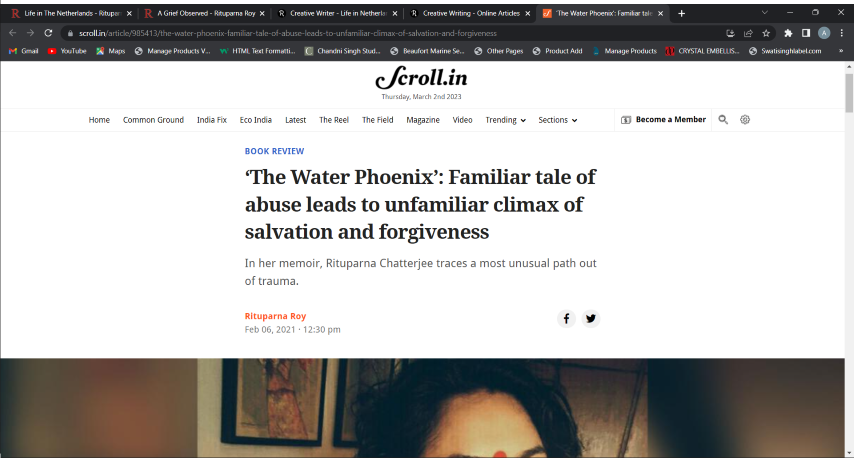Image resolution: width=854 pixels, height=458 pixels.
Task: Open the Gmail bookmark
Action: click(23, 51)
